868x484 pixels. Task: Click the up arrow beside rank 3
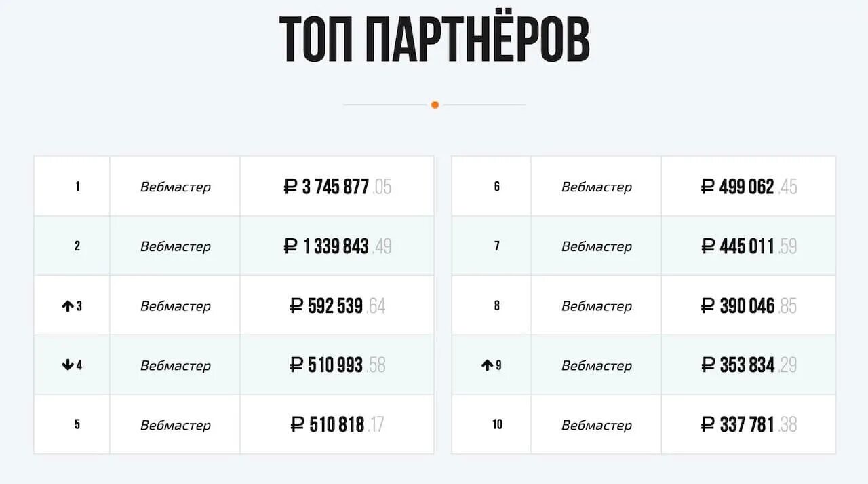coord(67,306)
